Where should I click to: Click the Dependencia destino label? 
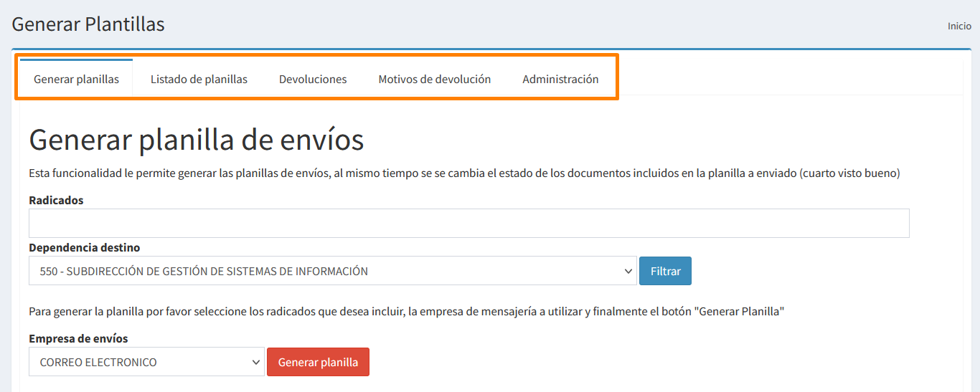[x=85, y=247]
